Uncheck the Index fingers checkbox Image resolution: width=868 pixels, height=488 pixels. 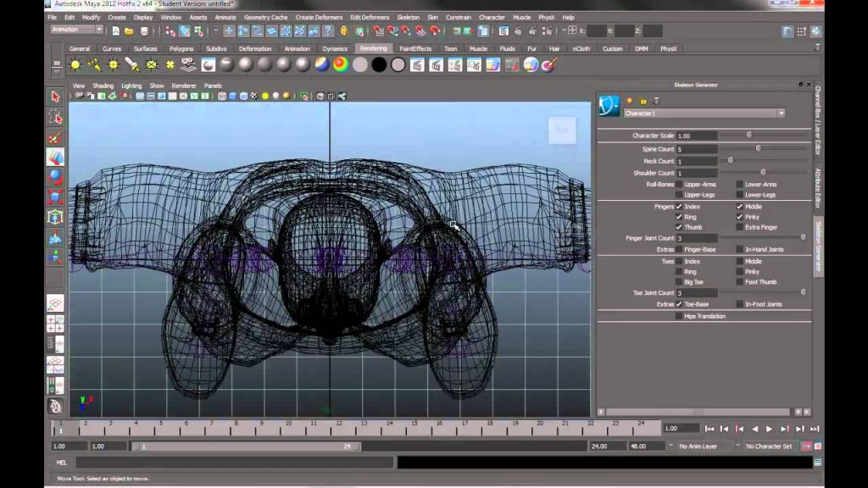coord(679,207)
